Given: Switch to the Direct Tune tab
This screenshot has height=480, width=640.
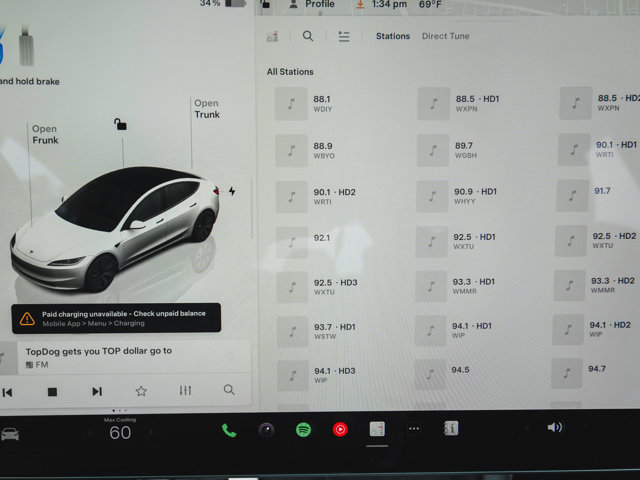Looking at the screenshot, I should coord(445,36).
